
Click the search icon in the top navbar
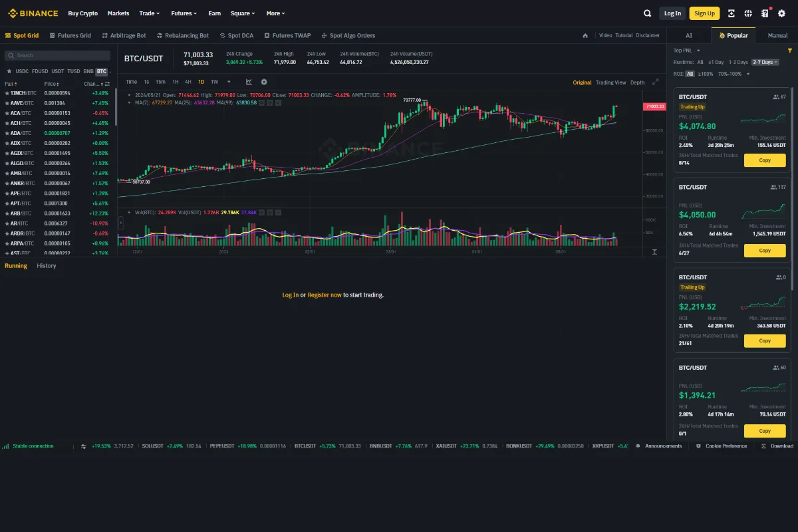click(647, 13)
